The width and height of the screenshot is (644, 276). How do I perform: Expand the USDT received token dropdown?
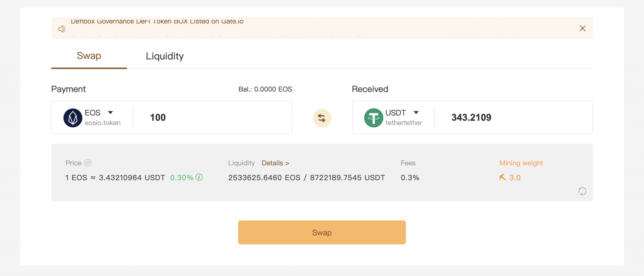pos(416,113)
